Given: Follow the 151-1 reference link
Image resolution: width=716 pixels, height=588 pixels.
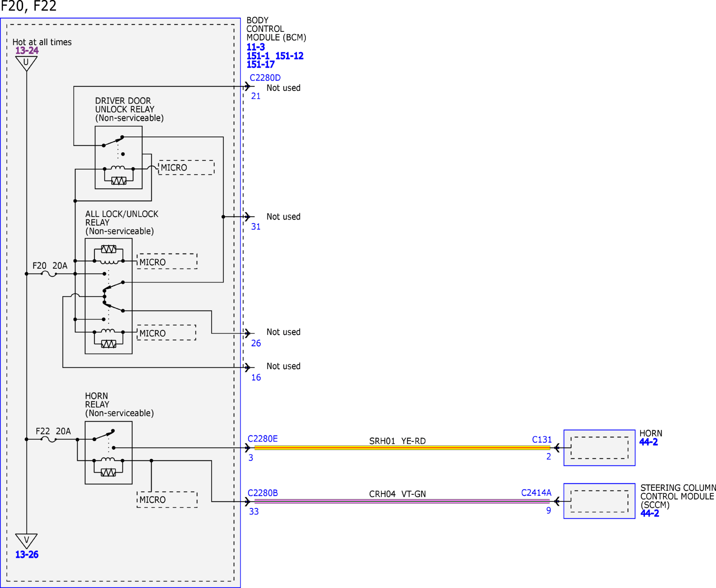Looking at the screenshot, I should (258, 56).
